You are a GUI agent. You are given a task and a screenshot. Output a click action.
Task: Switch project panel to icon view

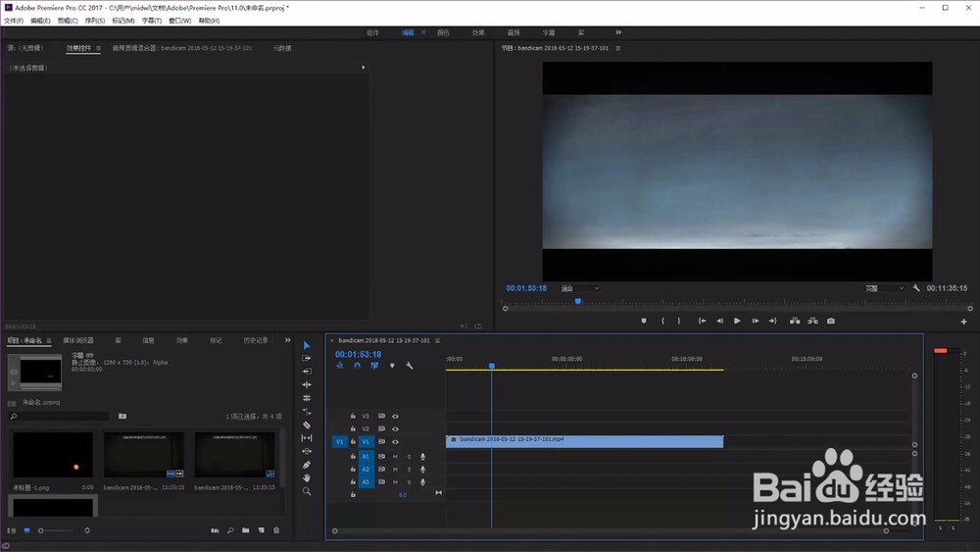point(26,530)
